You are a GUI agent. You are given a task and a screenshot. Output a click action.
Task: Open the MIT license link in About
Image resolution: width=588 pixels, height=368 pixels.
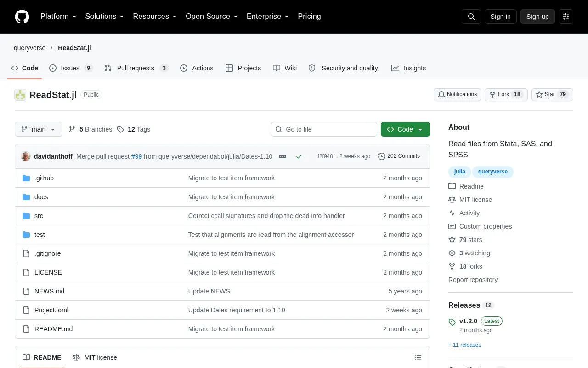tap(470, 200)
